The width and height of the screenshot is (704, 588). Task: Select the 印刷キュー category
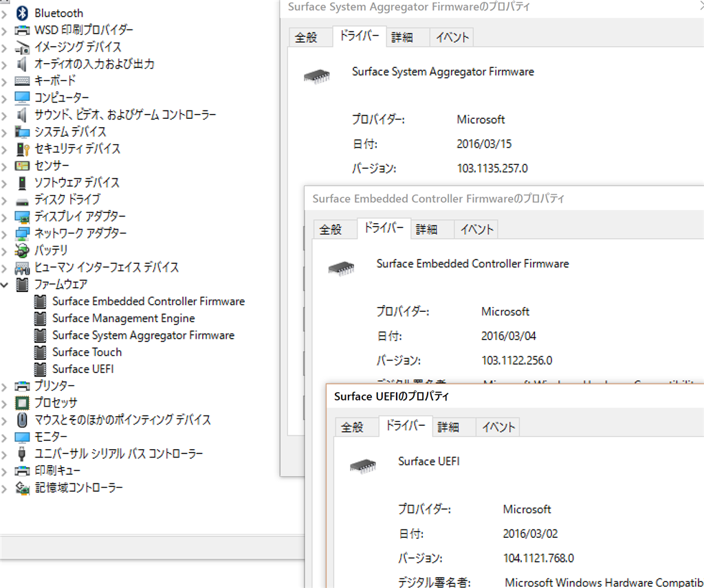pos(58,471)
